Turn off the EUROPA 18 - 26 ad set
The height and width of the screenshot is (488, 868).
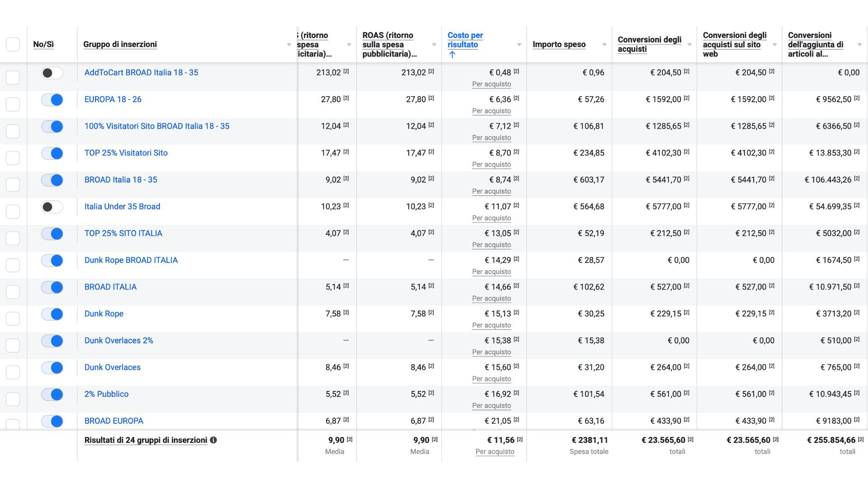(x=52, y=100)
